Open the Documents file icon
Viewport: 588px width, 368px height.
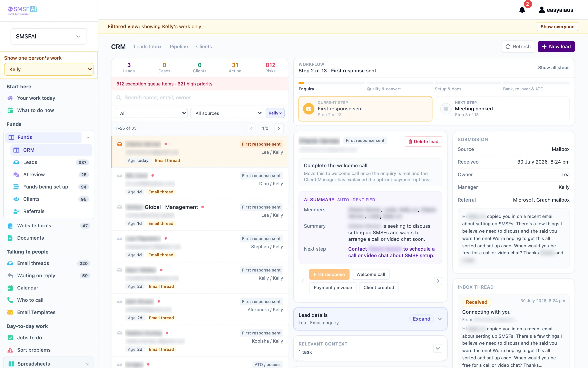point(10,238)
